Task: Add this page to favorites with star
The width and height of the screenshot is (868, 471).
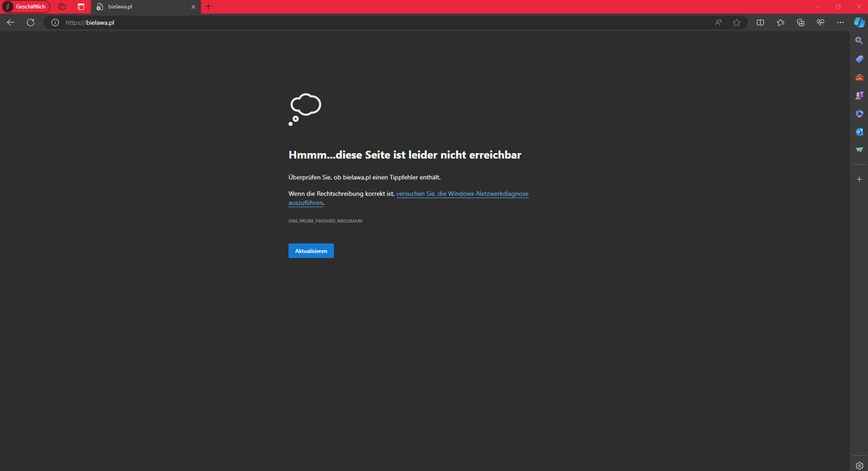Action: 736,23
